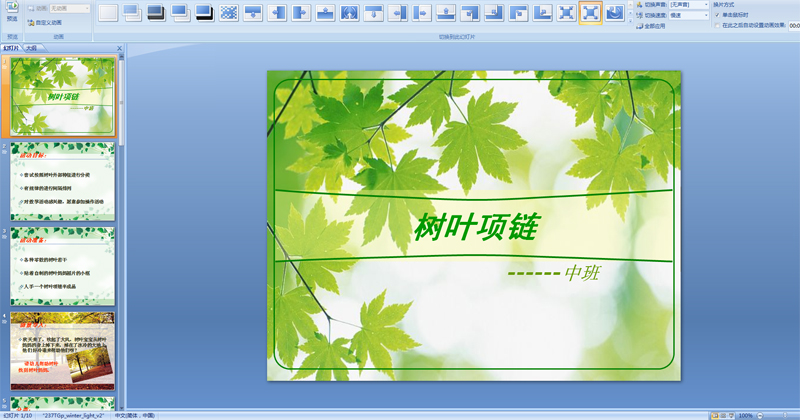Viewport: 800px width, 420px height.
Task: Select the Uncover Down transition
Action: pyautogui.click(x=373, y=12)
